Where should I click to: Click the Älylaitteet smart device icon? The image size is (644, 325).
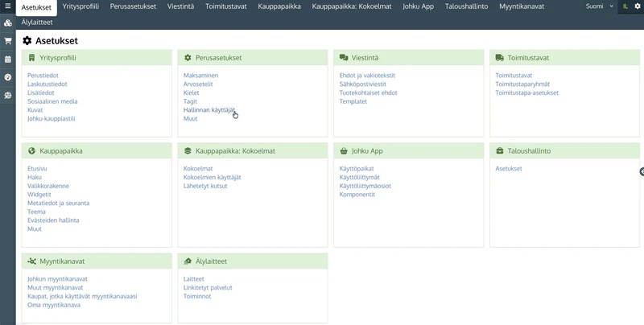[x=188, y=261]
